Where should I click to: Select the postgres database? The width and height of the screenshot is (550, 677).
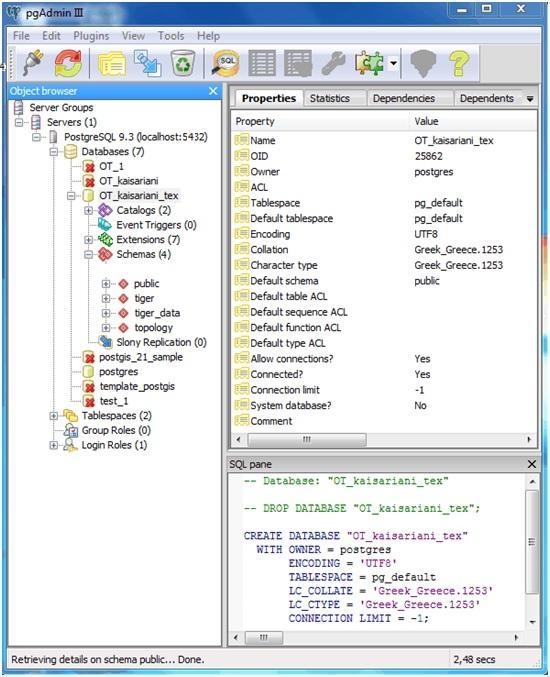pyautogui.click(x=119, y=372)
